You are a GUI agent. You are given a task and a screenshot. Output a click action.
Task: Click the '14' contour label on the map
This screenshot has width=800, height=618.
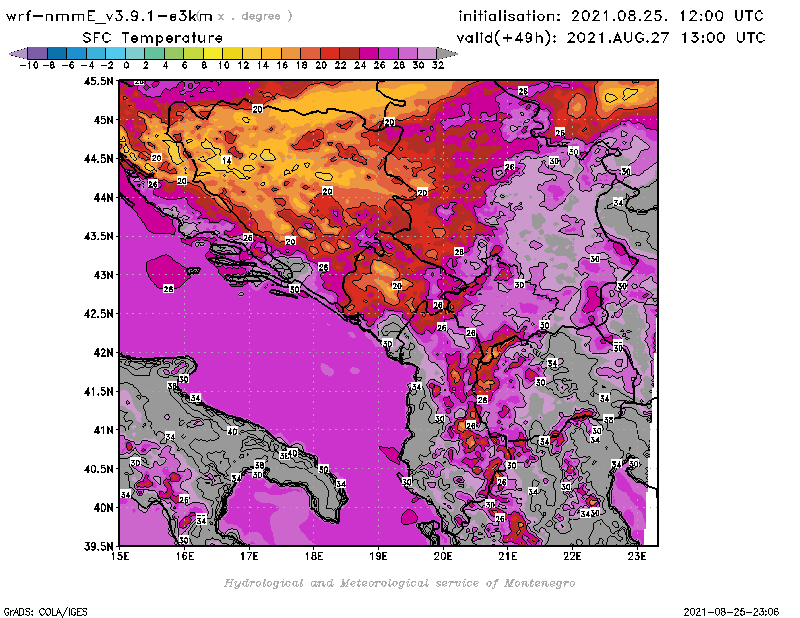point(227,160)
